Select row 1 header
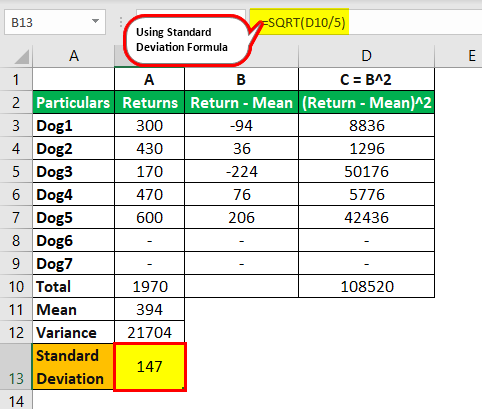The width and height of the screenshot is (482, 409). tap(16, 79)
